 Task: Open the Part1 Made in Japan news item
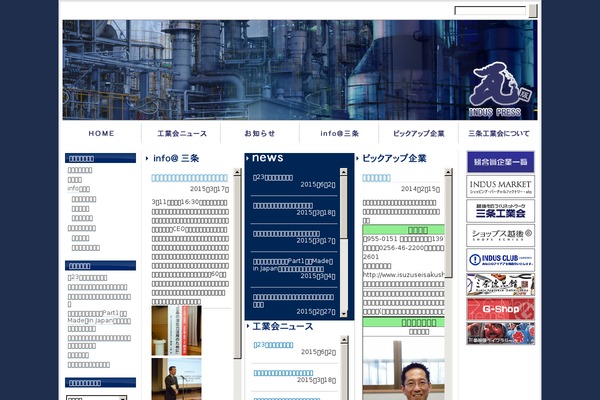[293, 265]
